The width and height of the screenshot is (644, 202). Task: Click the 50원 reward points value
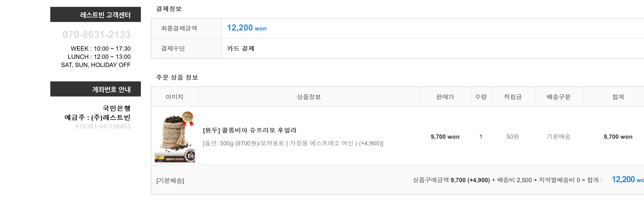tap(513, 137)
